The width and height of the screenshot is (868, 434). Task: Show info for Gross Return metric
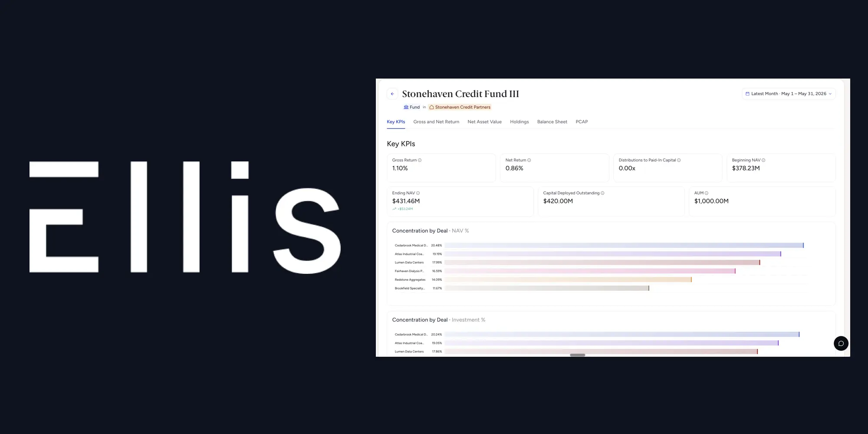(420, 160)
